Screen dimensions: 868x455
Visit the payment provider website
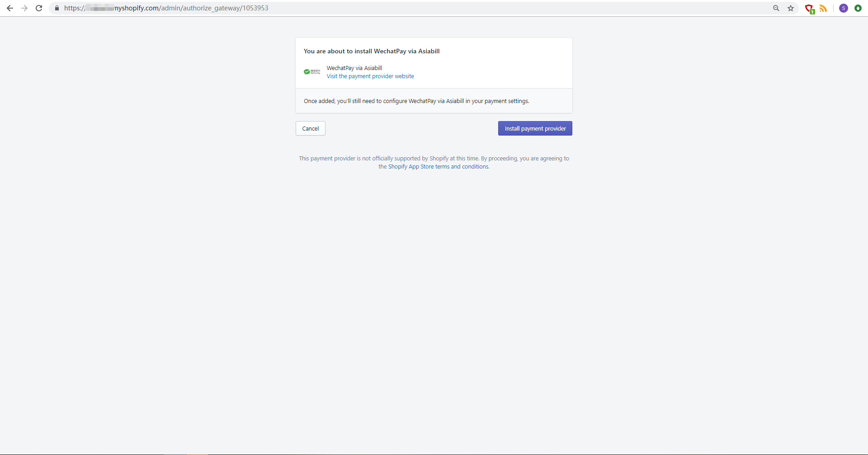370,76
